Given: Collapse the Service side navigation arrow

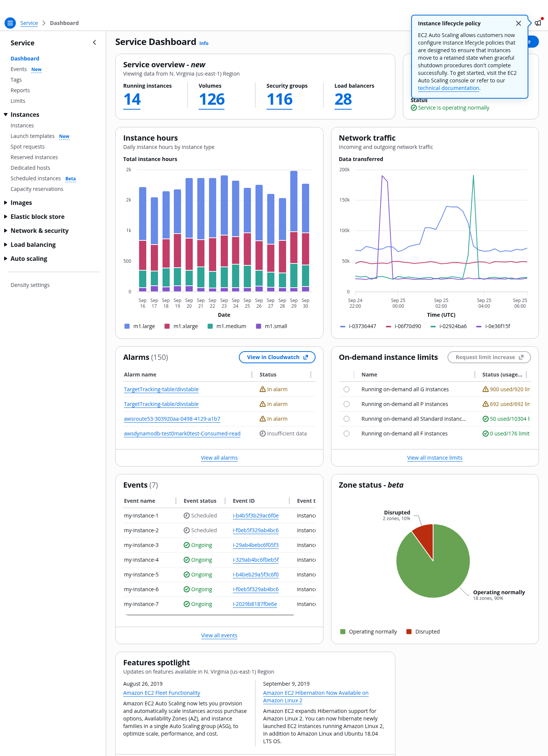Looking at the screenshot, I should click(94, 43).
